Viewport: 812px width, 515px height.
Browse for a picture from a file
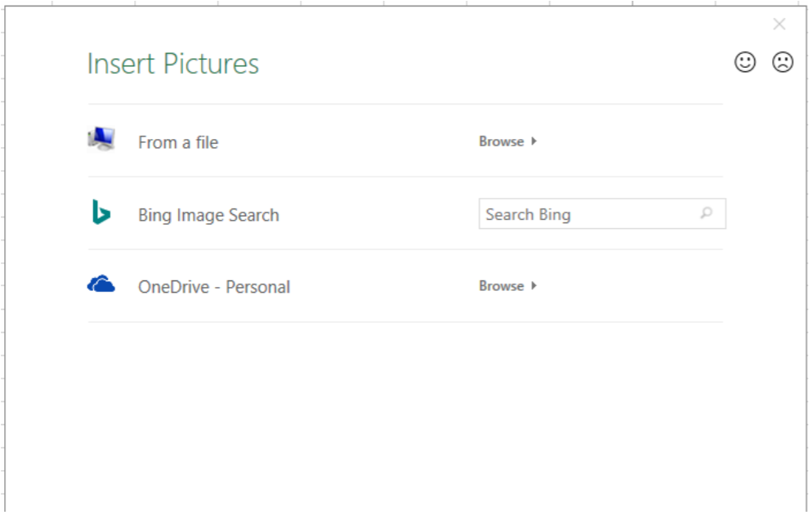[502, 141]
